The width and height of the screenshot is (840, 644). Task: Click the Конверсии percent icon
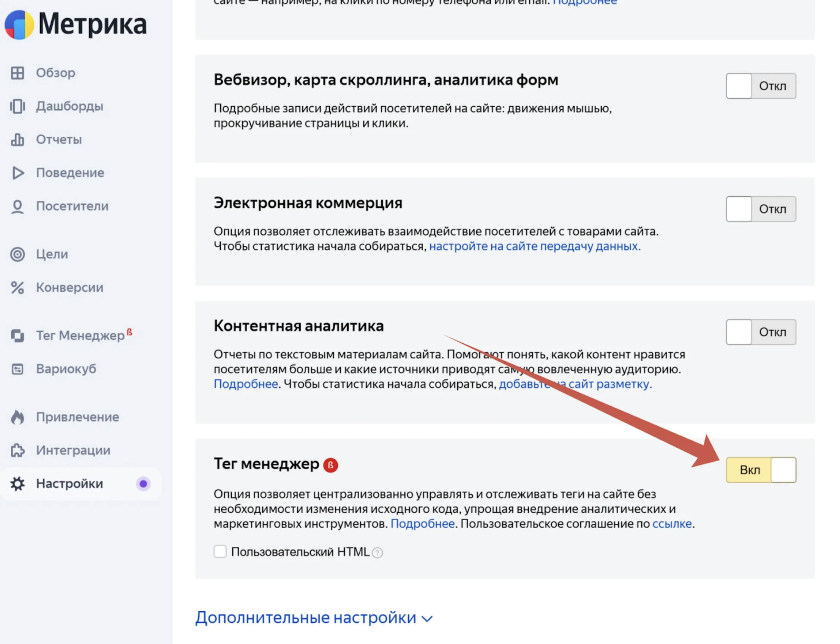click(x=17, y=287)
